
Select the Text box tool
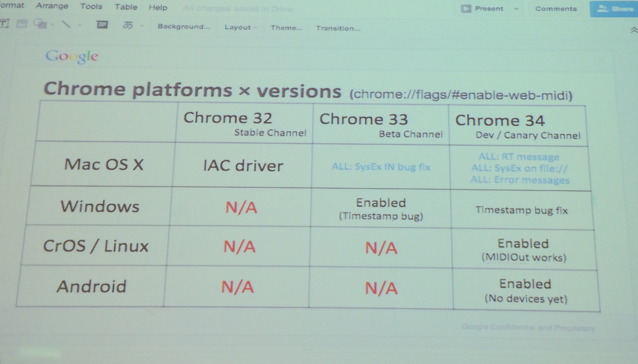[5, 23]
